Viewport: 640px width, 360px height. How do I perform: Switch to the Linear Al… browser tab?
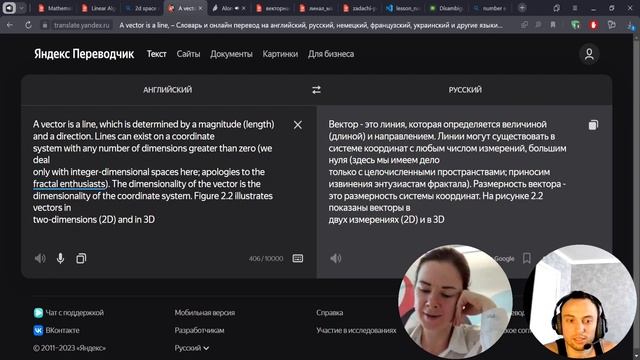pos(98,8)
